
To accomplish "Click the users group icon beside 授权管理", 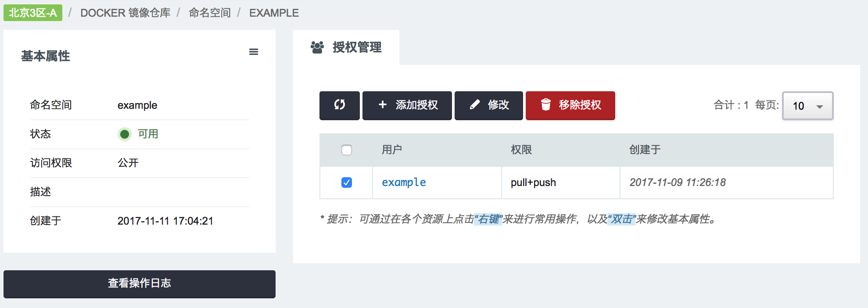I will point(317,47).
